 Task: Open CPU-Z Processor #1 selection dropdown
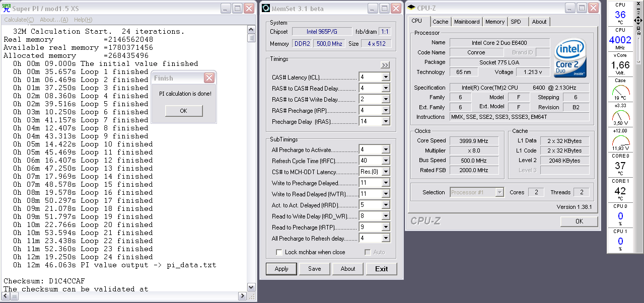tap(499, 192)
